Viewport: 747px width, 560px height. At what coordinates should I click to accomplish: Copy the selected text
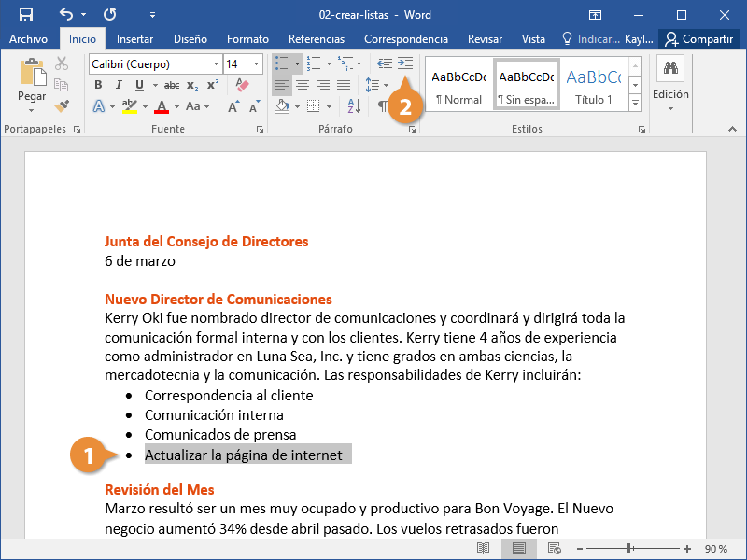[62, 85]
